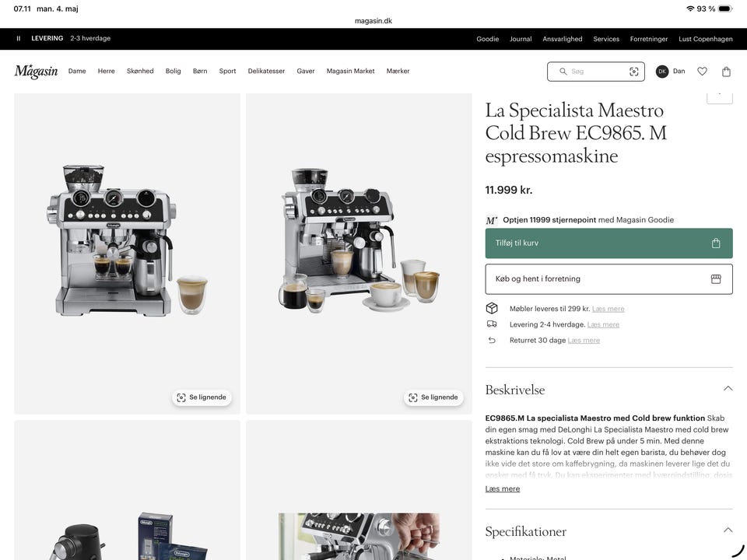Click the box icon beside Møbler leveres
The image size is (747, 560).
pos(492,309)
